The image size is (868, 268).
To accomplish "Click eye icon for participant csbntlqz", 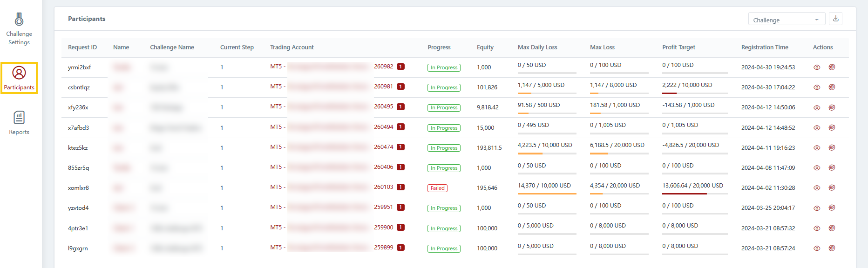I will 817,87.
